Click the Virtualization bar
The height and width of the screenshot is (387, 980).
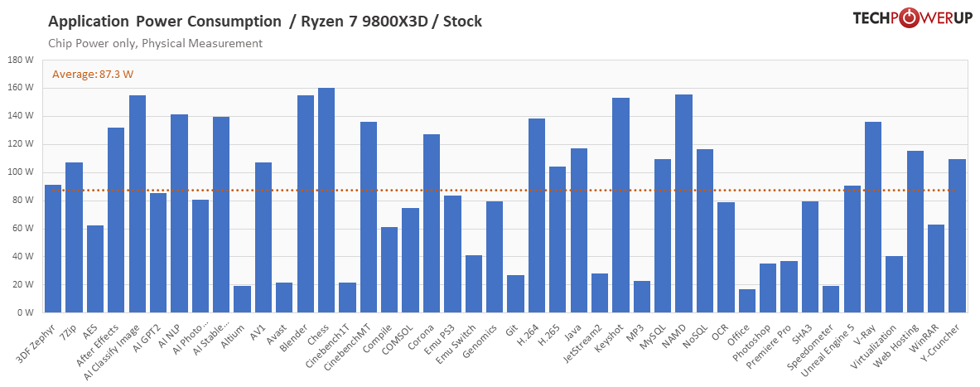pyautogui.click(x=895, y=284)
